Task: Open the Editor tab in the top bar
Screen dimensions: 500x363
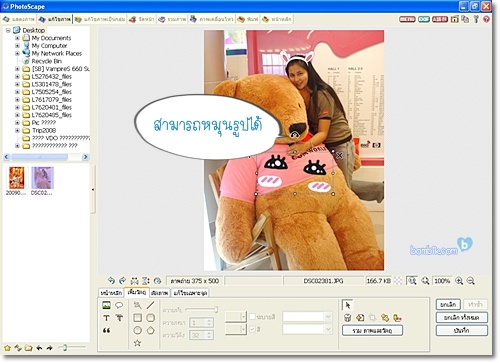Action: coord(55,19)
